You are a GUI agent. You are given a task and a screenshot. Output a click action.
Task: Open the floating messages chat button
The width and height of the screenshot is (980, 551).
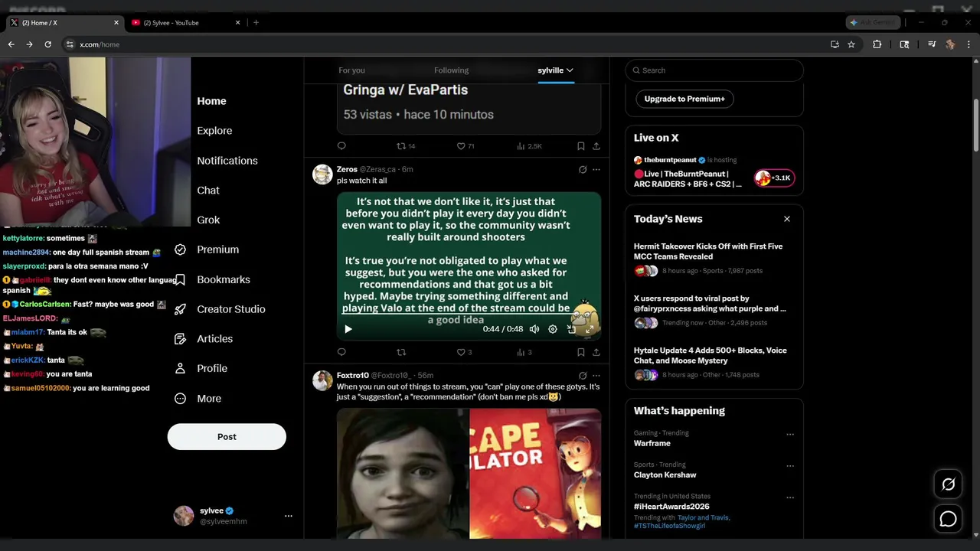[948, 519]
